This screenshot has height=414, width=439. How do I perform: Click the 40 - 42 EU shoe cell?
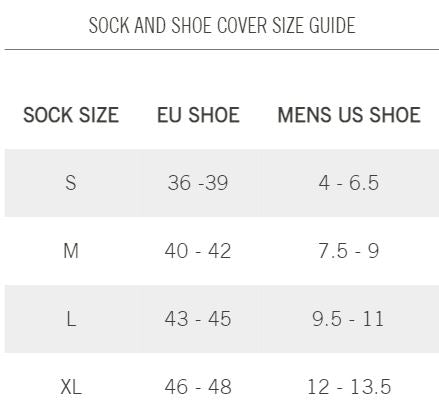point(198,251)
